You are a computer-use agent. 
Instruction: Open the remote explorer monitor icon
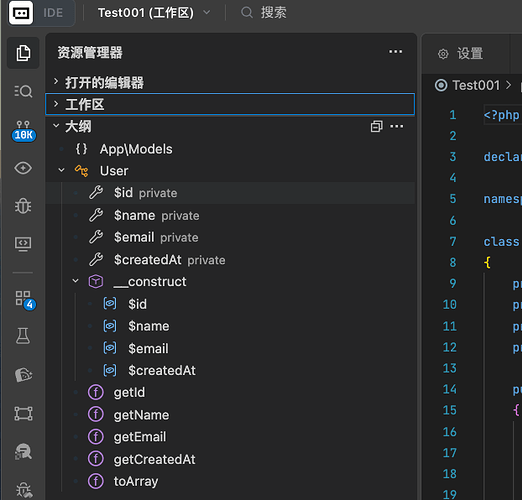tap(23, 244)
